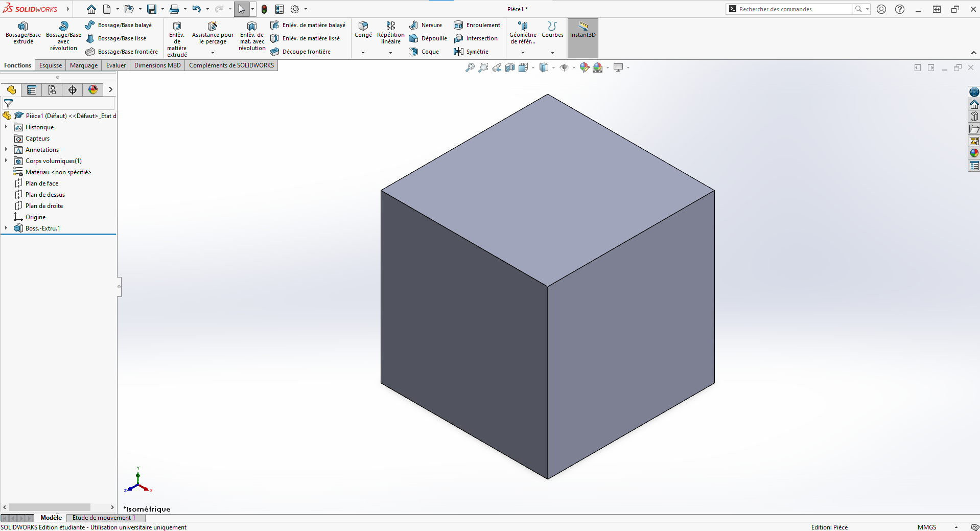Switch to Dimensions MBD tab
The height and width of the screenshot is (531, 980).
tap(157, 65)
